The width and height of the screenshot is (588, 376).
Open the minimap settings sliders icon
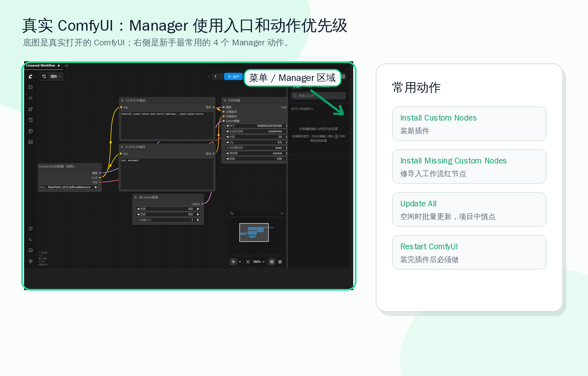(x=232, y=213)
